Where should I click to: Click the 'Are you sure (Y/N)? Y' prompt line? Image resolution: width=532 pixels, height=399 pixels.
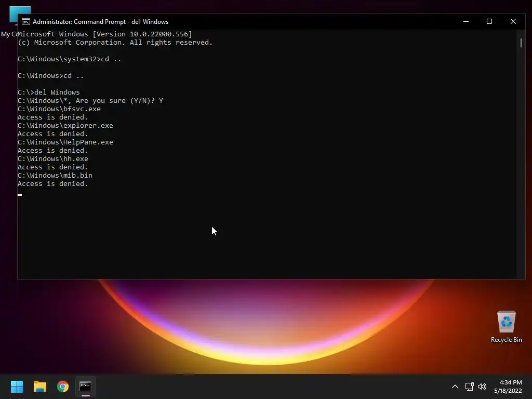(x=90, y=101)
